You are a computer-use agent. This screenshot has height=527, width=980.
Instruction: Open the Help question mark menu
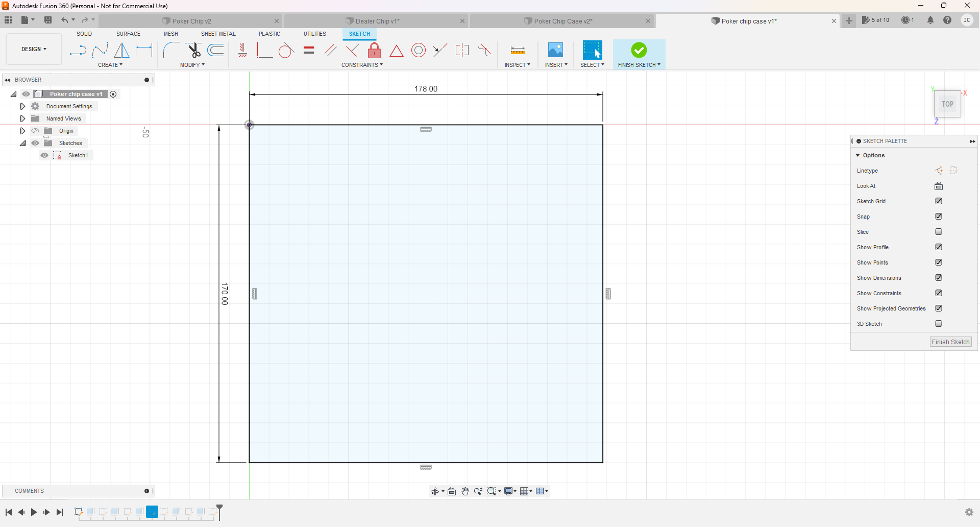click(947, 20)
